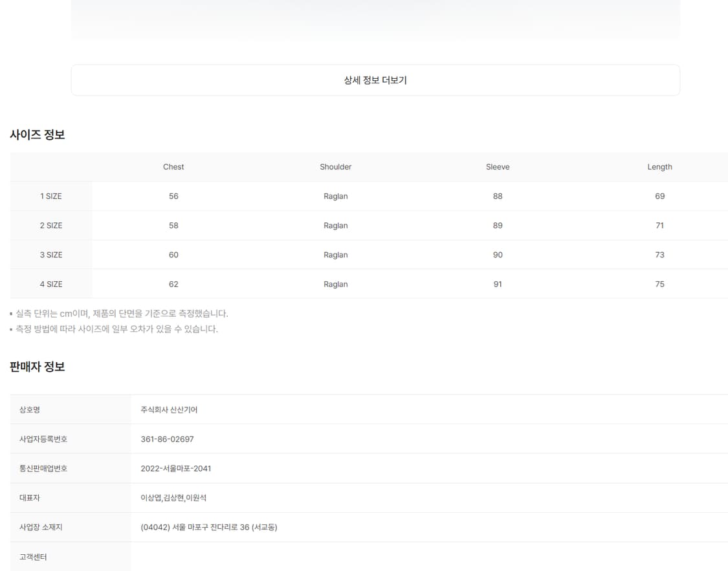Click the business address in 서교동
The width and height of the screenshot is (728, 571).
point(208,527)
